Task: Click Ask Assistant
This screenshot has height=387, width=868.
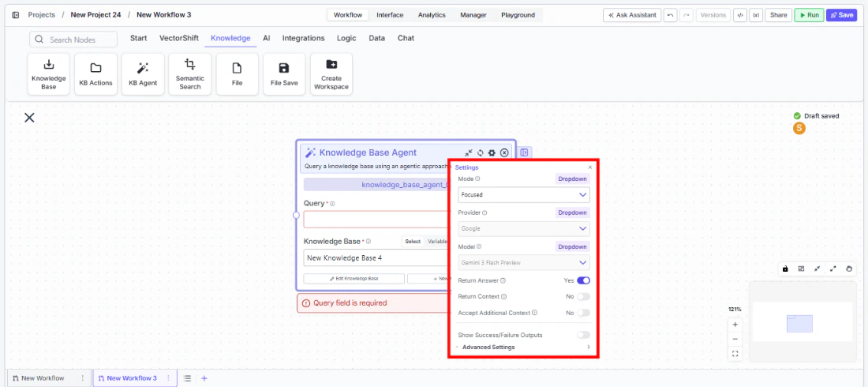Action: [x=631, y=15]
